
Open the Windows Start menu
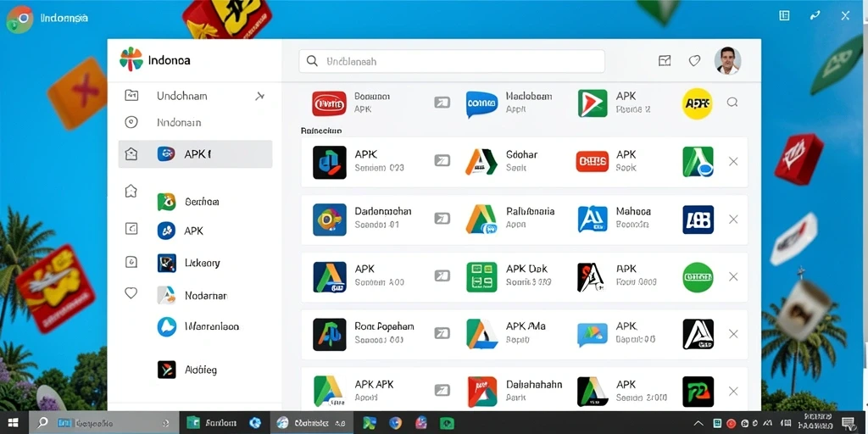click(x=14, y=423)
